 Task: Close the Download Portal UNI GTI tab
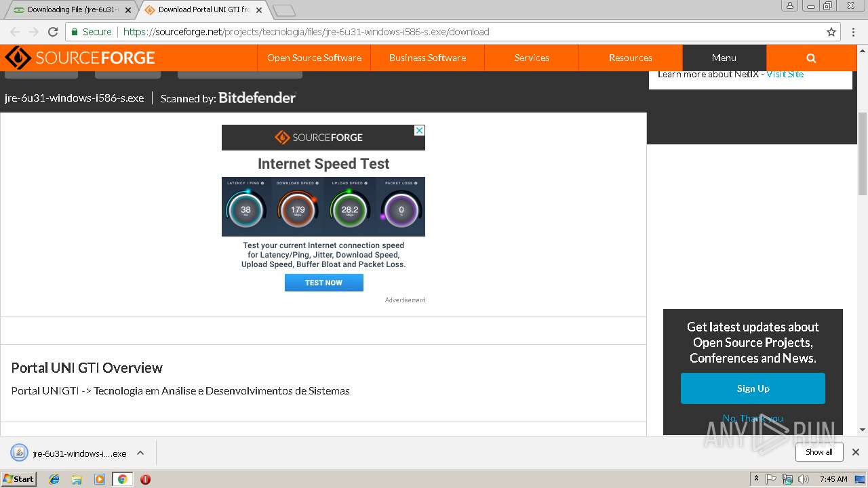[259, 10]
